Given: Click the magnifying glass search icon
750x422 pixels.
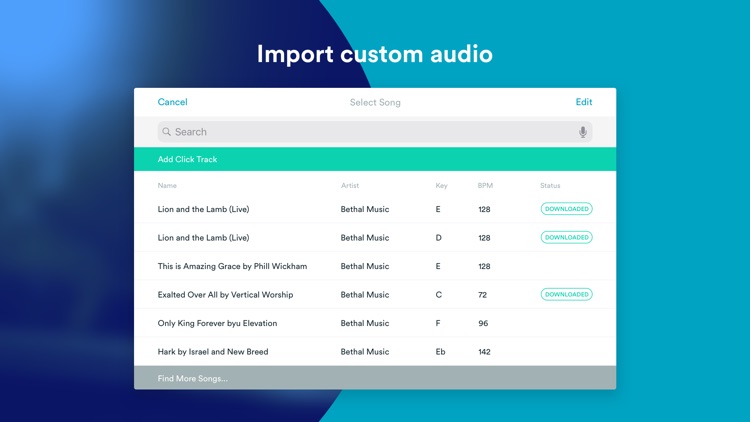Looking at the screenshot, I should [x=166, y=132].
